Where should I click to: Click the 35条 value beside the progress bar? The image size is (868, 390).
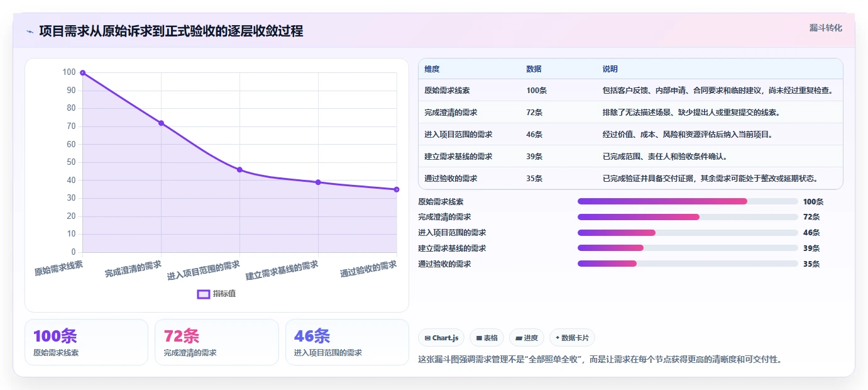click(x=811, y=264)
